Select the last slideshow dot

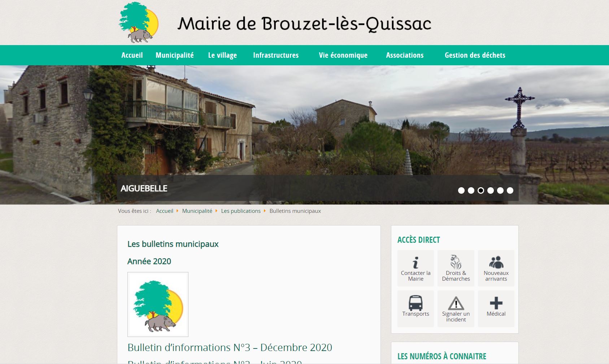510,190
